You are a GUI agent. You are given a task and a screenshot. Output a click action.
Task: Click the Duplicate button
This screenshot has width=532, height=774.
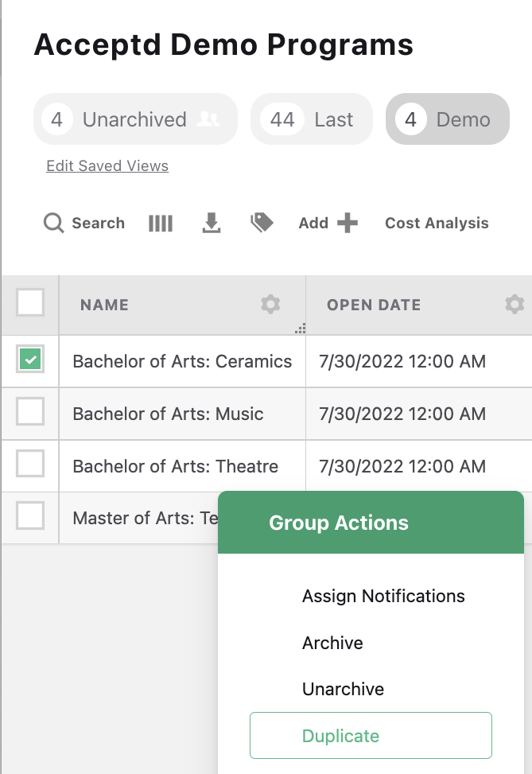[x=371, y=736]
